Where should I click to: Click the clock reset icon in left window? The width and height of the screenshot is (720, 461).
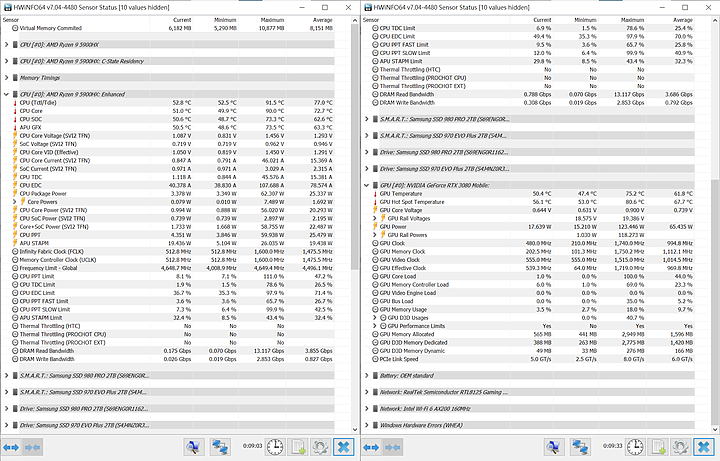click(275, 447)
